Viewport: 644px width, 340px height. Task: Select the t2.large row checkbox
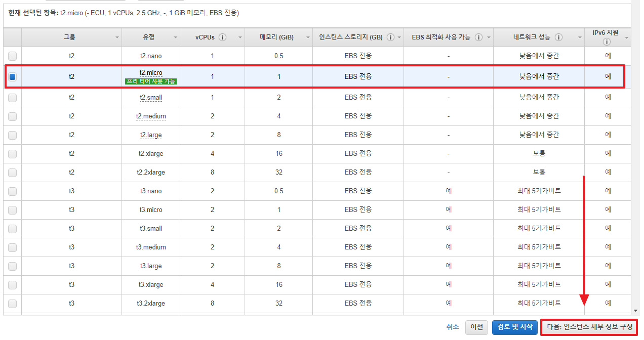click(12, 135)
